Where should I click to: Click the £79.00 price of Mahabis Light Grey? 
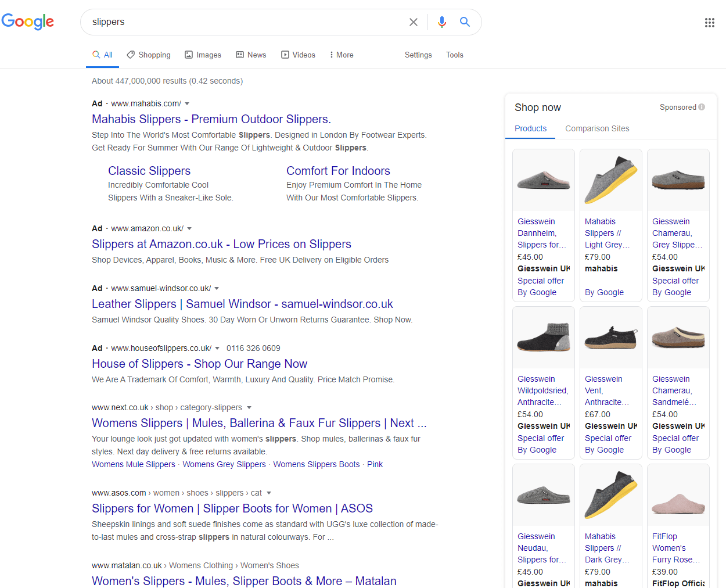click(598, 257)
